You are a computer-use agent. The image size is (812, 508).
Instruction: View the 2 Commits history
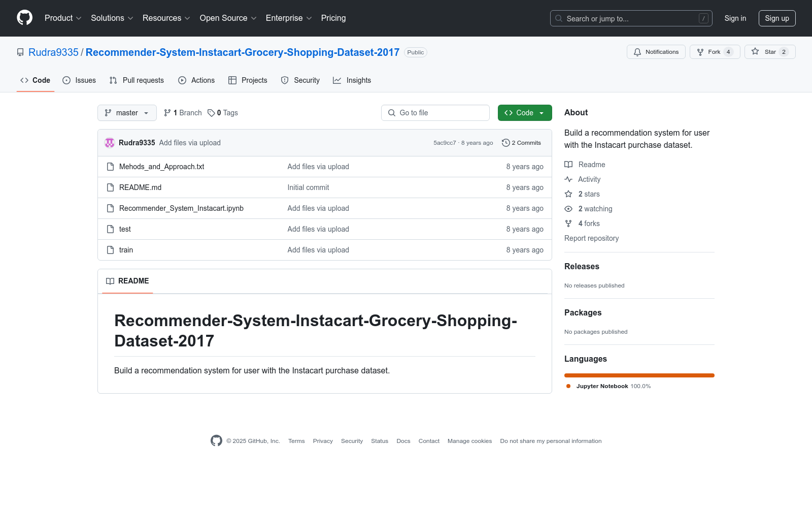[x=521, y=143]
